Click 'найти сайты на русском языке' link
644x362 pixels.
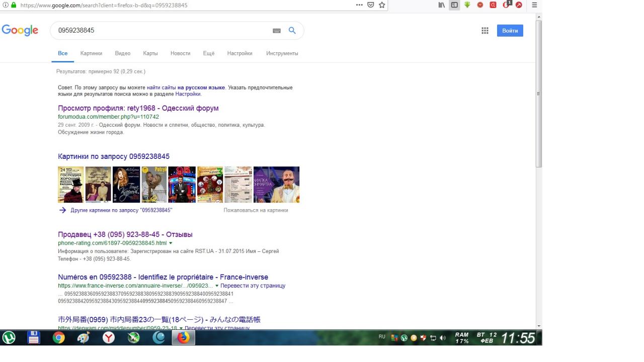pos(186,87)
